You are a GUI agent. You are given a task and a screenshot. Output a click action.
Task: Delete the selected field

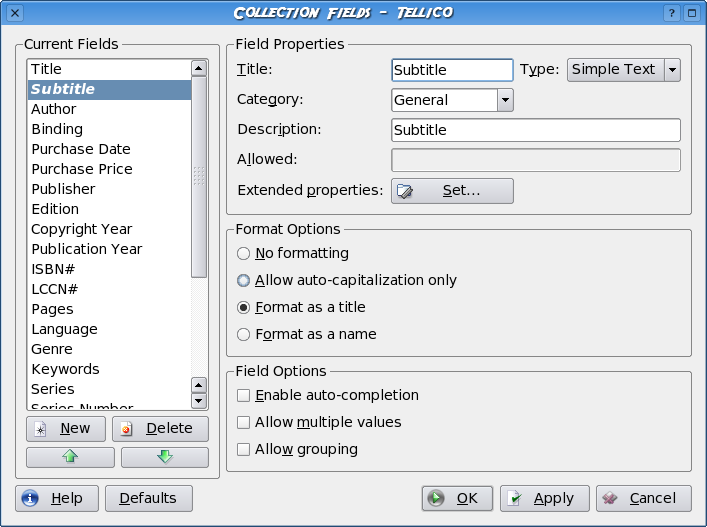coord(160,428)
